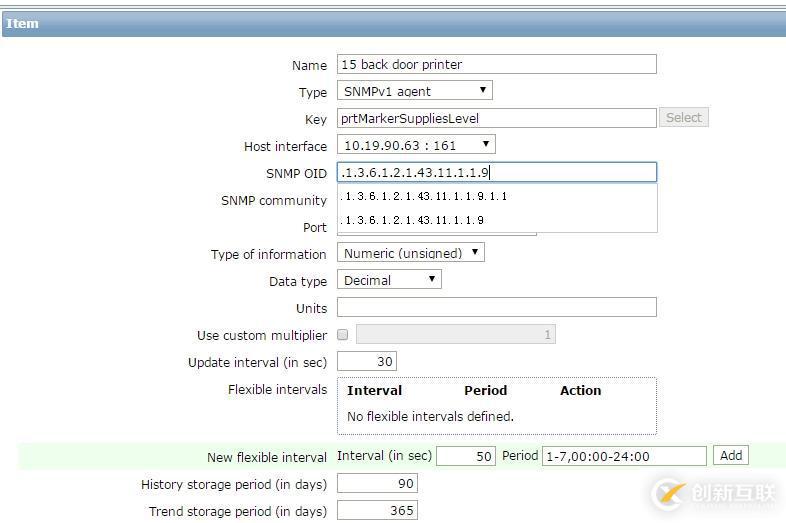Click the Period field with 1-7,00:00-24:00
Screen dimensions: 786x523
click(x=624, y=456)
